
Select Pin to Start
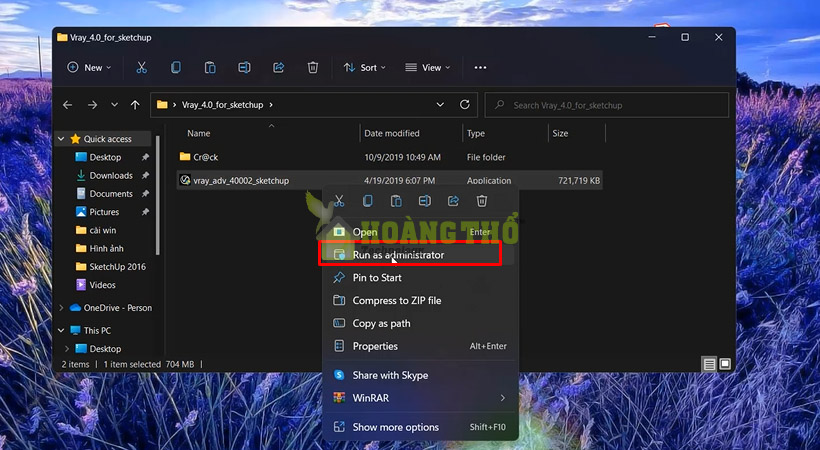420,278
